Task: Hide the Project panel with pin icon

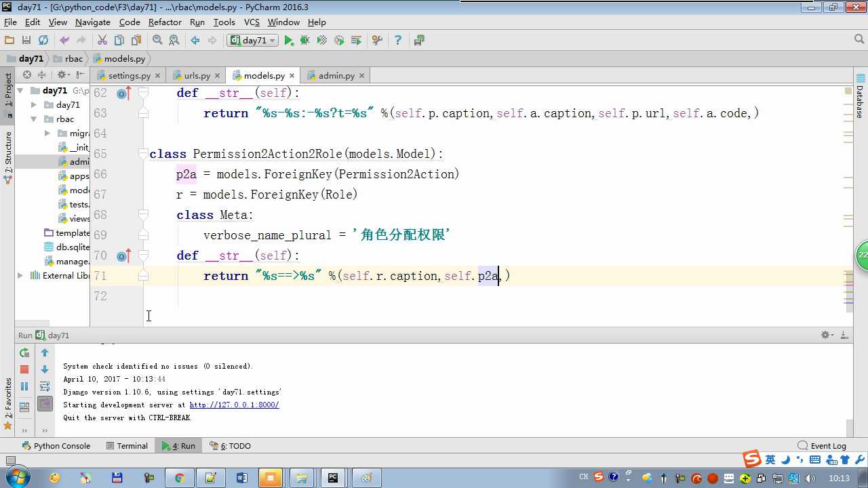Action: (81, 75)
